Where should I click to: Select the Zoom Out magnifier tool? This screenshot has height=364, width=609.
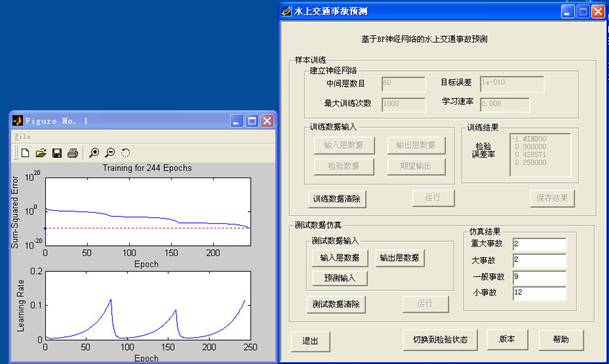(110, 153)
